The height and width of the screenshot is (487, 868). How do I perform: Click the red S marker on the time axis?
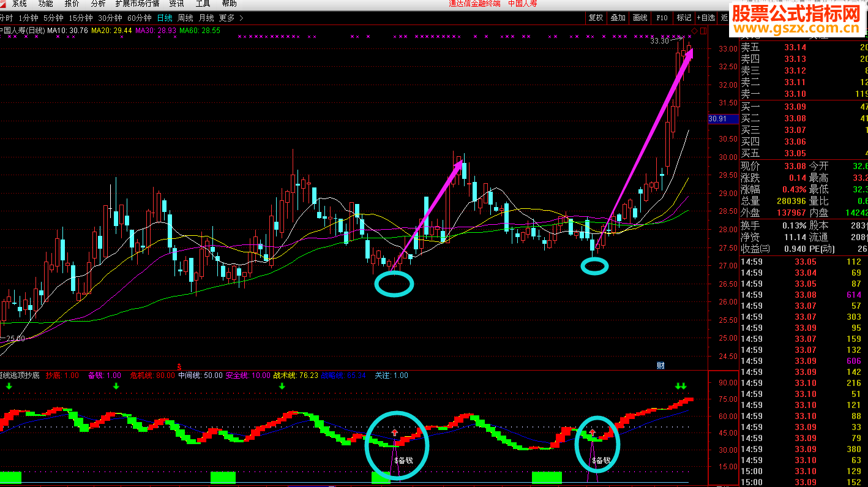coord(179,366)
